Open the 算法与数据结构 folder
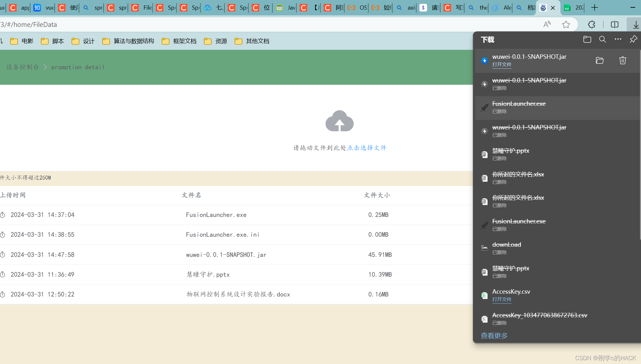Image resolution: width=641 pixels, height=364 pixels. pyautogui.click(x=134, y=41)
